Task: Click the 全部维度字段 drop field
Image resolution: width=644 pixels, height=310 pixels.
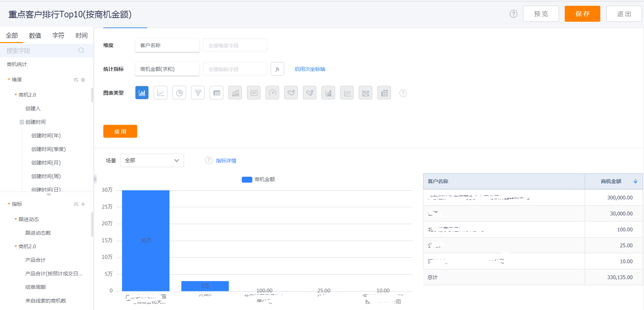Action: click(x=235, y=45)
